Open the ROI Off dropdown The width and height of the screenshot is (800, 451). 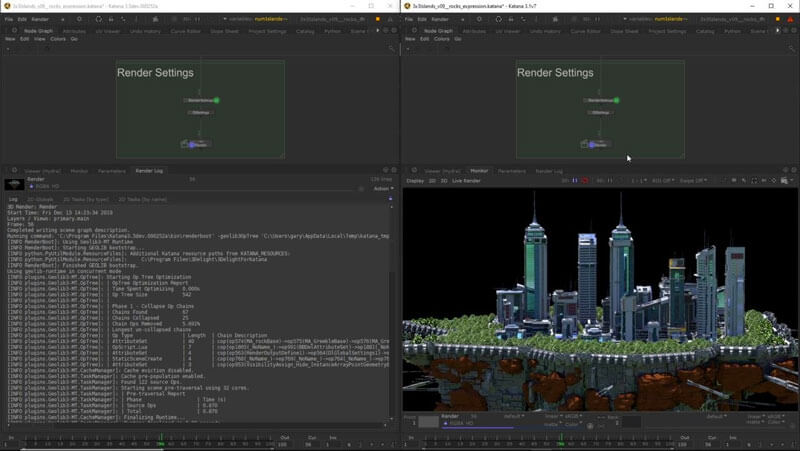[662, 181]
